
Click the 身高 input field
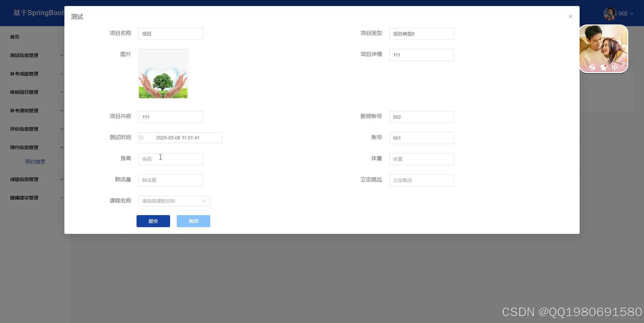coord(170,159)
